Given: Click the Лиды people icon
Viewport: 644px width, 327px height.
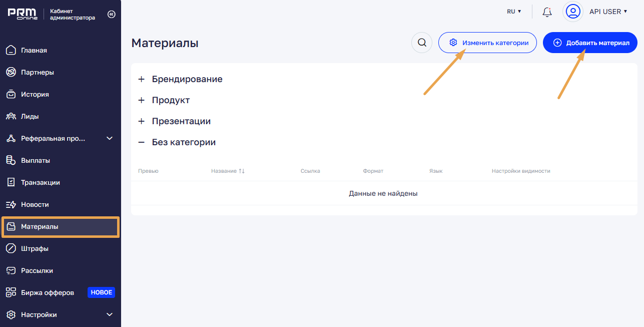Looking at the screenshot, I should [x=11, y=117].
